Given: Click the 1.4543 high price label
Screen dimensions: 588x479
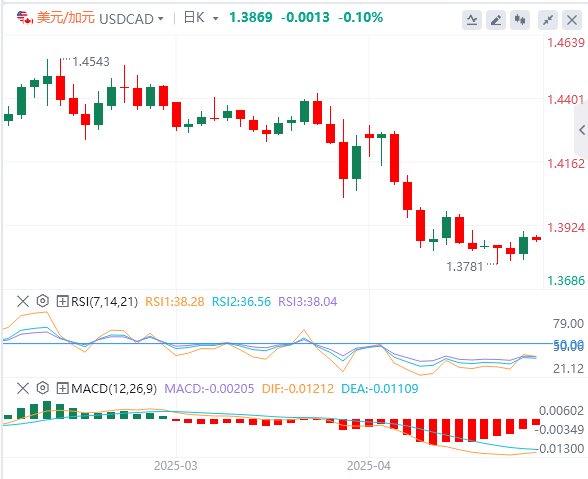Looking at the screenshot, I should (x=91, y=62).
